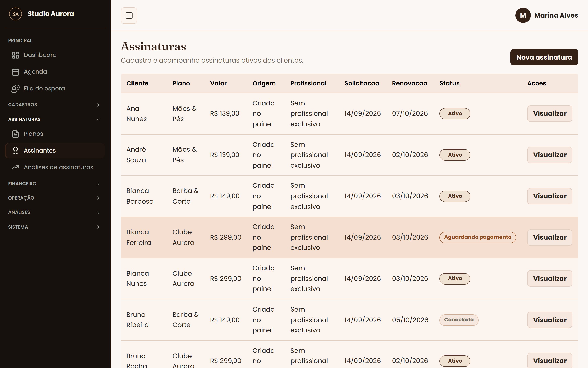Click the Renovacao column header
Image resolution: width=588 pixels, height=368 pixels.
coord(409,83)
